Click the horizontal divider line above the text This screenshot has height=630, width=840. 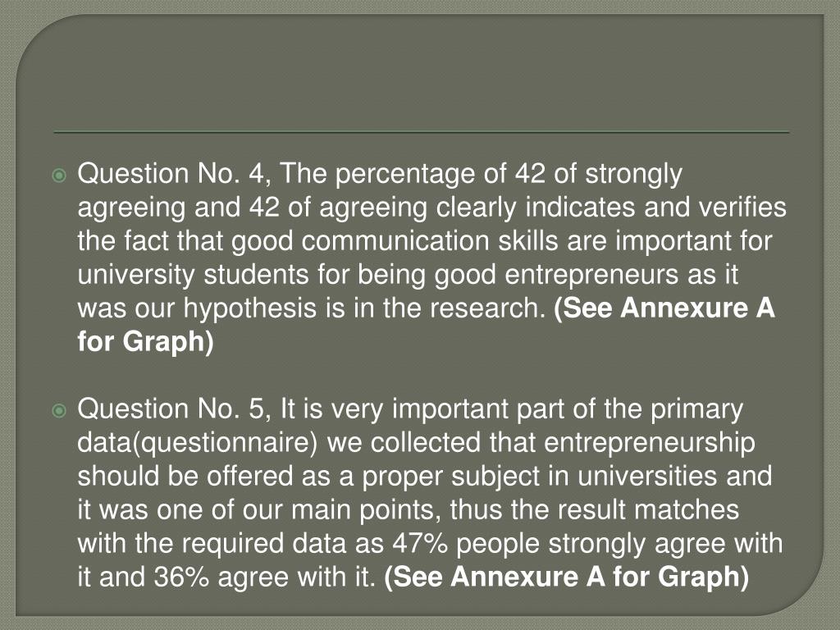pyautogui.click(x=422, y=132)
